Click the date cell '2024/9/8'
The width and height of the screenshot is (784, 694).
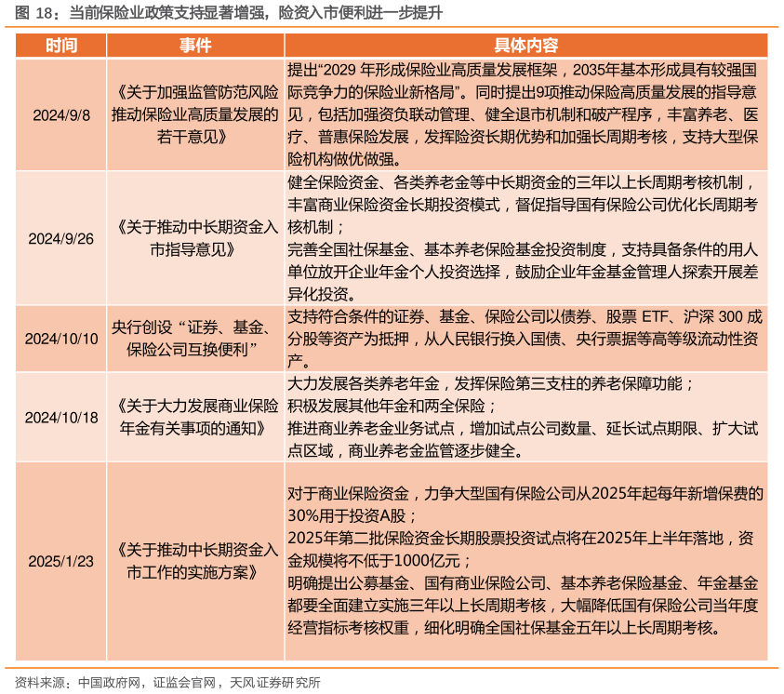61,115
